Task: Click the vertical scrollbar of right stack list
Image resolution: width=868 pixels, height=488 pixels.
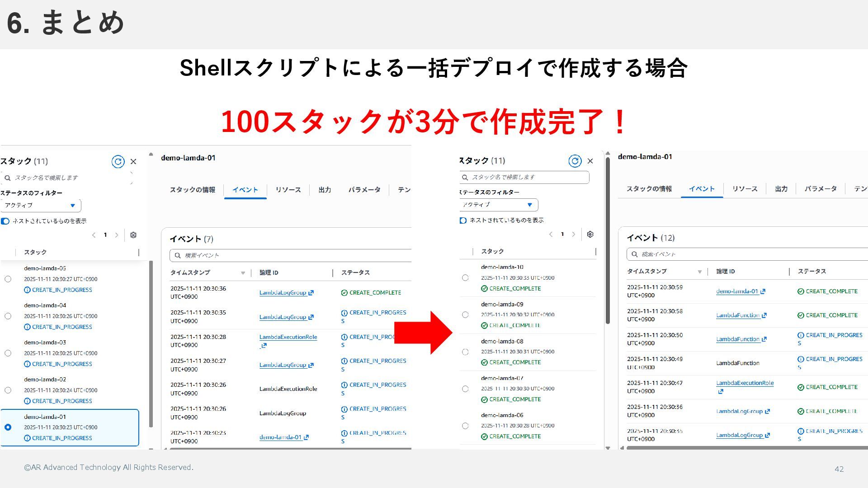Action: coord(608,239)
